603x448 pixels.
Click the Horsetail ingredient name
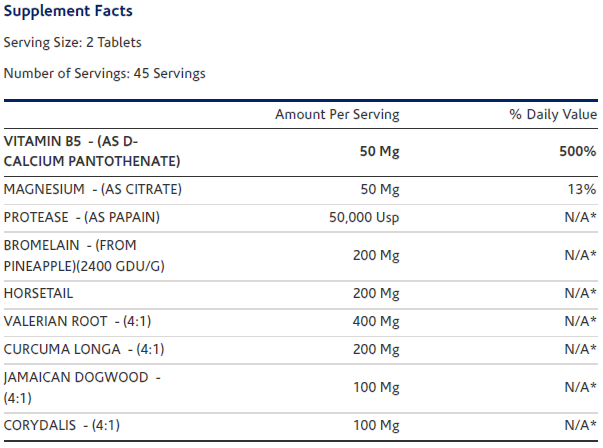[x=39, y=293]
